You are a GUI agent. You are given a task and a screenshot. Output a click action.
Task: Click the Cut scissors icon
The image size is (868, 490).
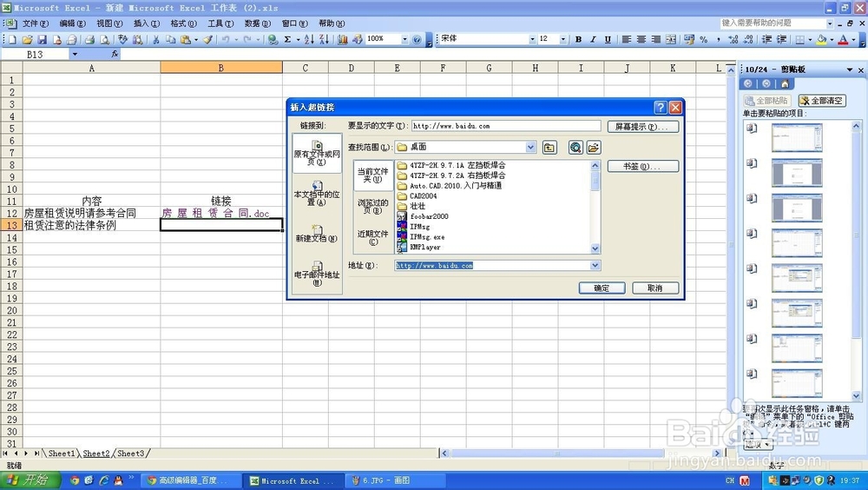pos(156,39)
